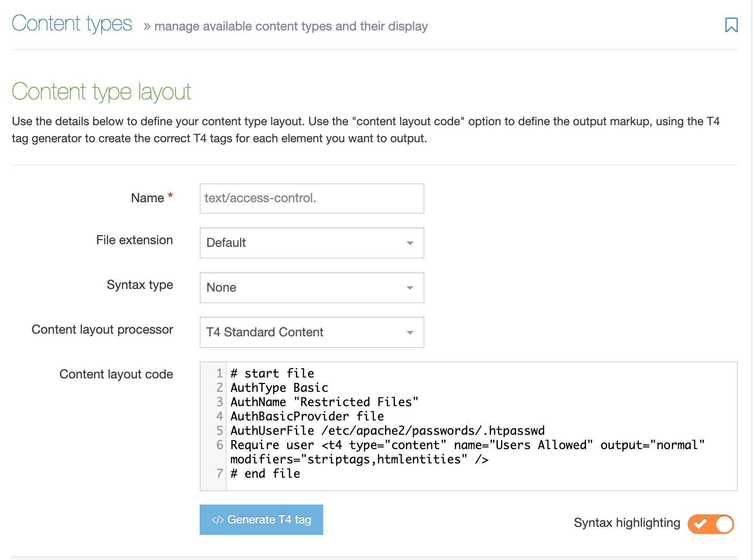Expand the Syntax type dropdown

pos(312,288)
